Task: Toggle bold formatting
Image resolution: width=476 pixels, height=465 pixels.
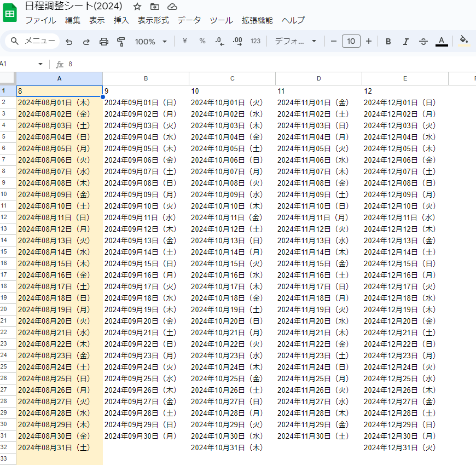Action: [388, 41]
